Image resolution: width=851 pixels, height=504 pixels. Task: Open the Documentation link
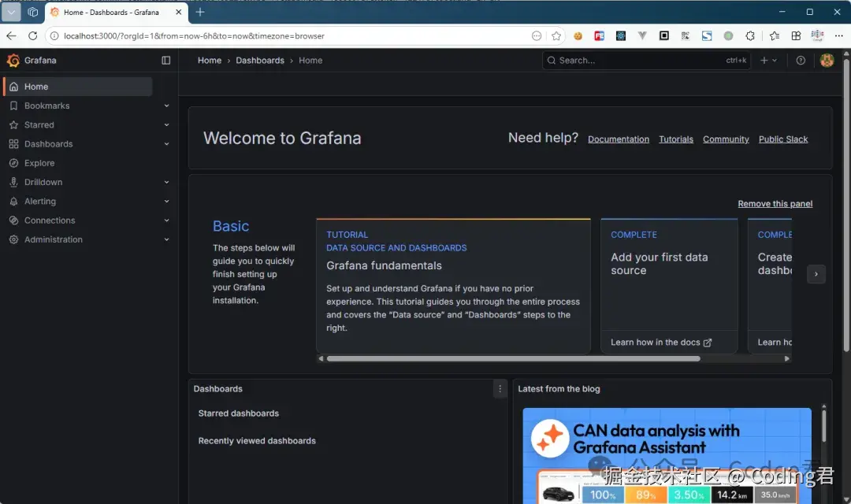619,139
